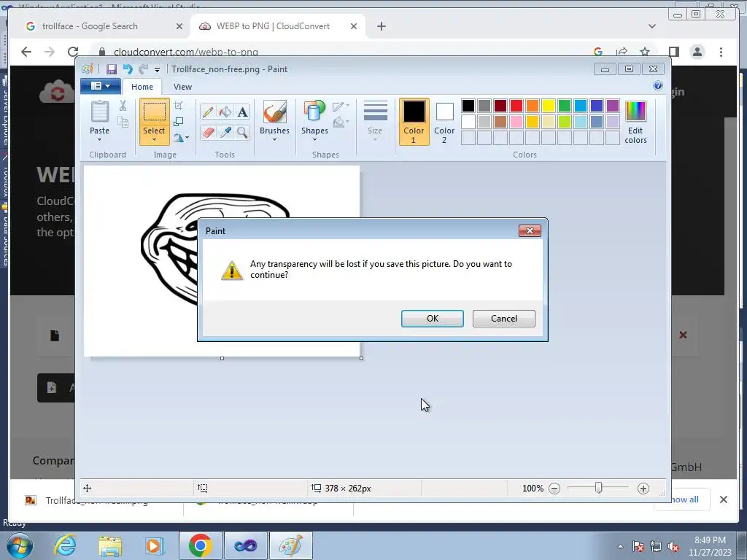Expand the Select dropdown arrow
The image size is (747, 560).
click(x=155, y=139)
